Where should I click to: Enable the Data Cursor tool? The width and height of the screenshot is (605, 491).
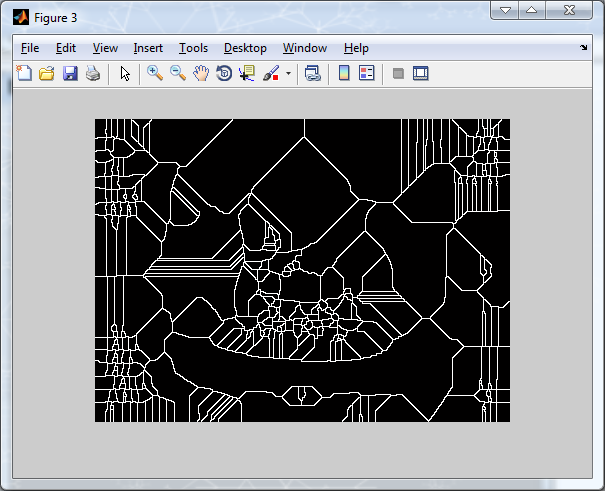pyautogui.click(x=247, y=73)
